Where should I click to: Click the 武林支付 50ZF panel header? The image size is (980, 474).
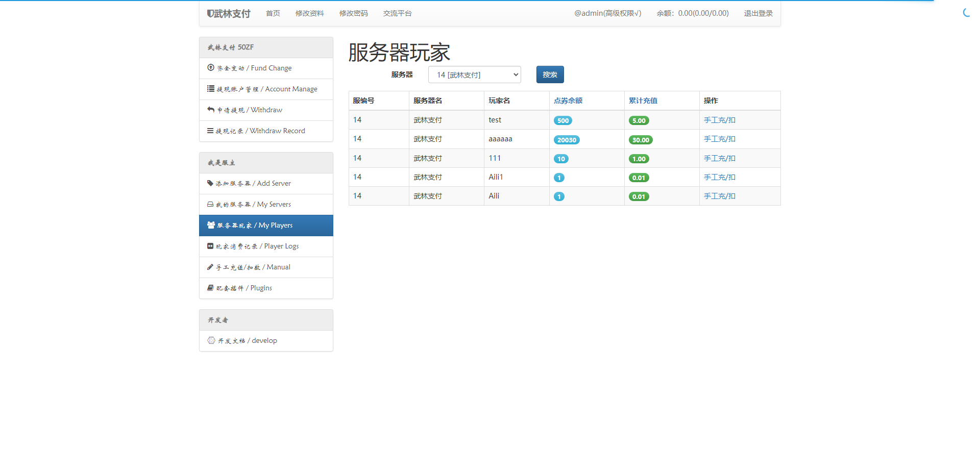pyautogui.click(x=266, y=47)
